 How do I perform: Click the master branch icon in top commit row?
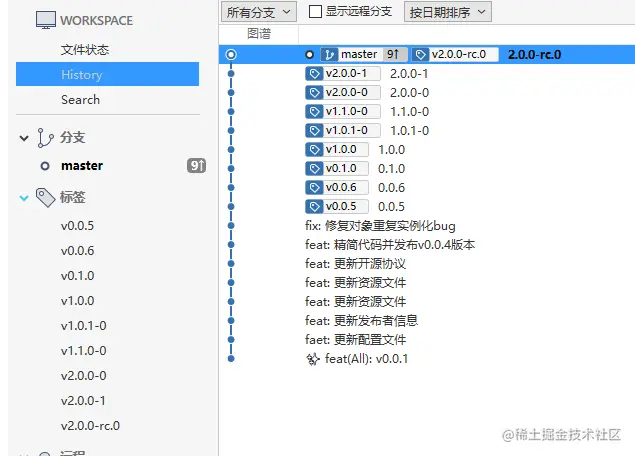[x=329, y=54]
